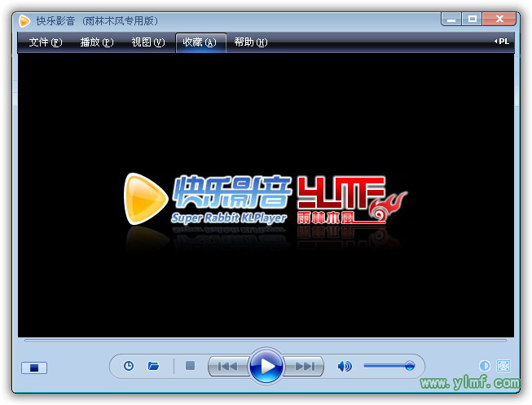
Task: Click the black video display area
Action: (x=266, y=196)
